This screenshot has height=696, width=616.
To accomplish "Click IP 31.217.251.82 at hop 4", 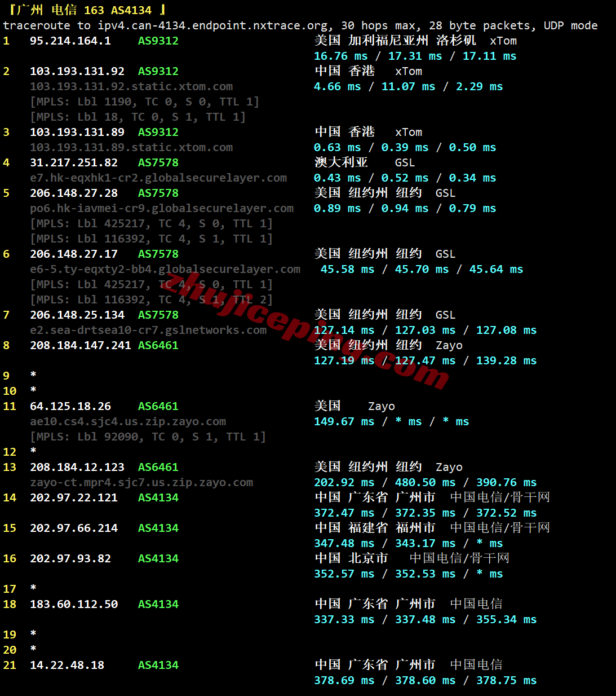I will (74, 162).
